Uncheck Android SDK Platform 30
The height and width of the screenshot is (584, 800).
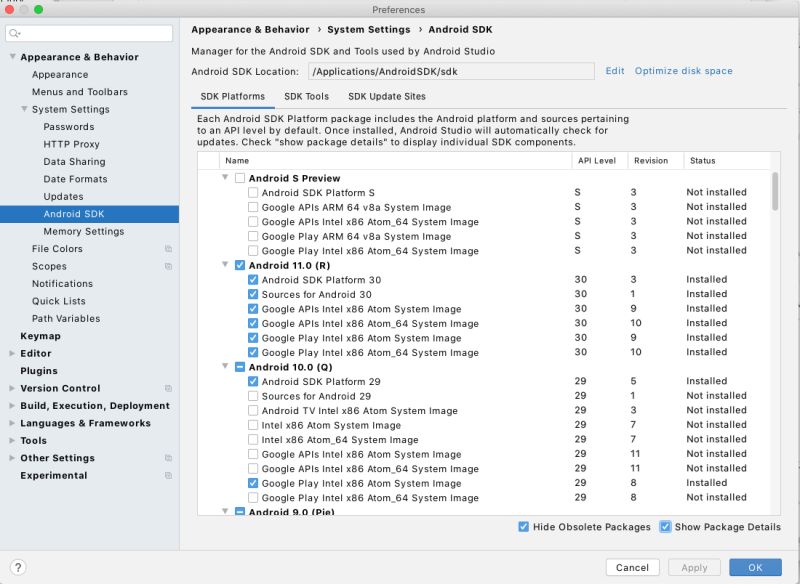click(x=253, y=280)
